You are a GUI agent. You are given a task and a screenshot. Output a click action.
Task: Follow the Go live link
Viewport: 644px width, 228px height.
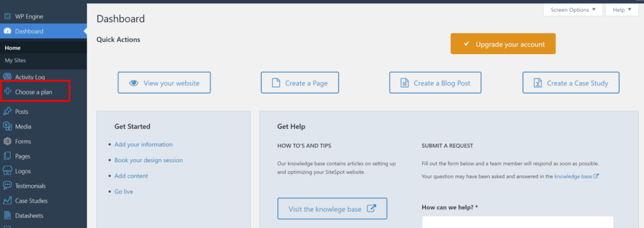point(124,192)
